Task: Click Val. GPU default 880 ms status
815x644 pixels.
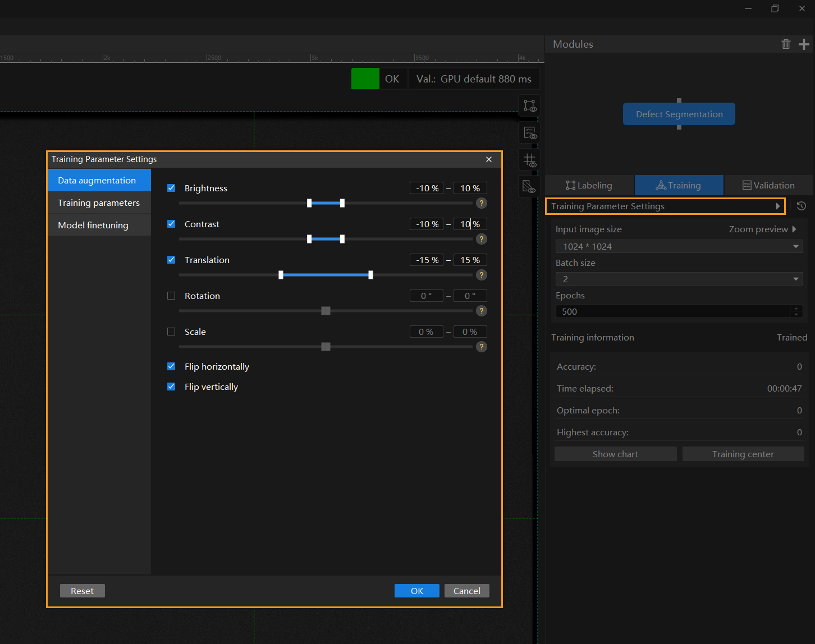Action: [x=474, y=79]
